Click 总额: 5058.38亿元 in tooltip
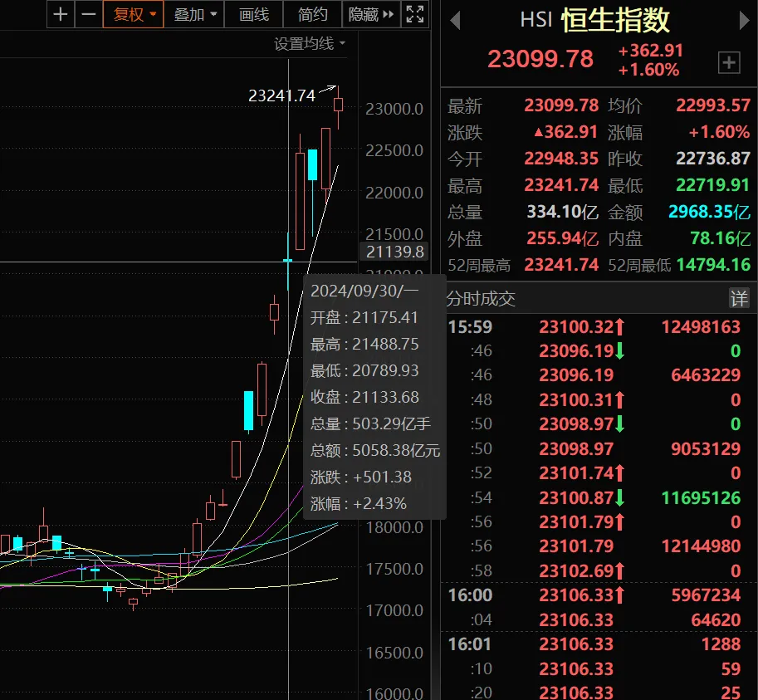This screenshot has width=758, height=700. [375, 451]
